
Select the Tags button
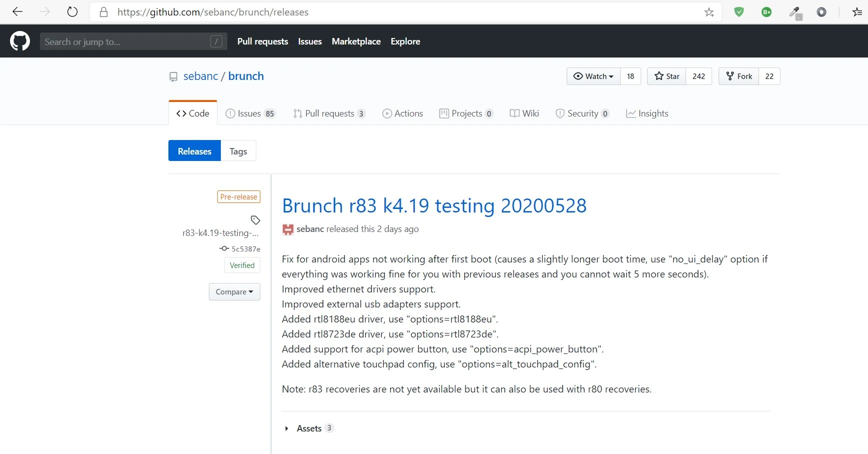pyautogui.click(x=238, y=151)
